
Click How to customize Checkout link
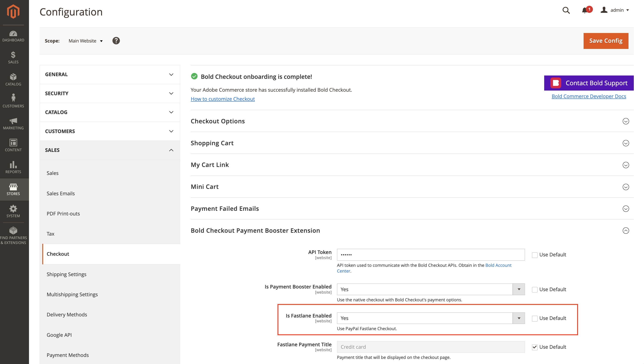point(223,99)
